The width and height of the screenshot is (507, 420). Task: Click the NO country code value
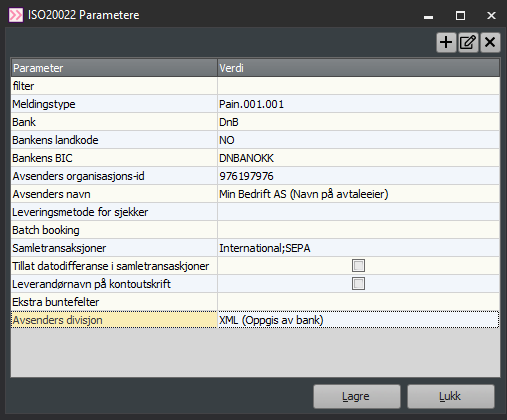point(358,140)
